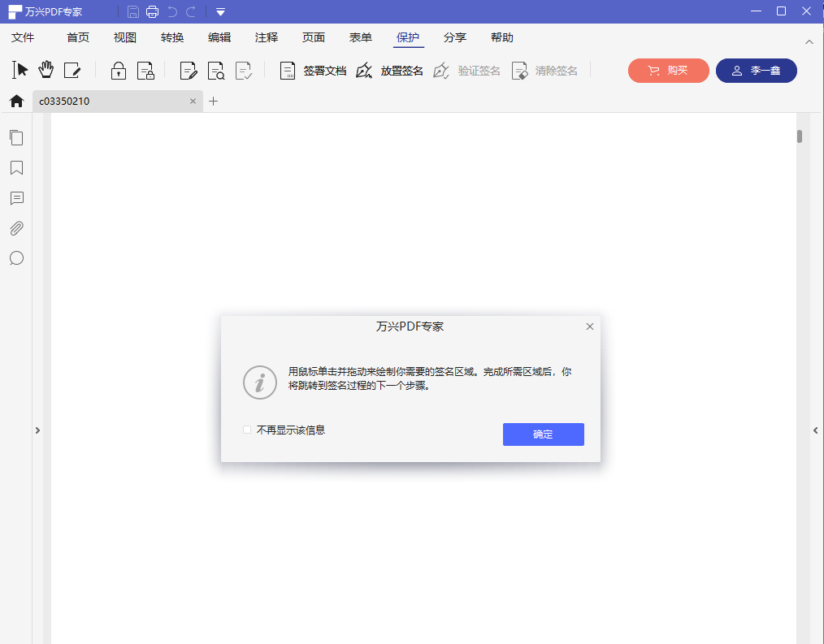The width and height of the screenshot is (824, 644).
Task: Select the edit object tool icon
Action: coord(72,70)
